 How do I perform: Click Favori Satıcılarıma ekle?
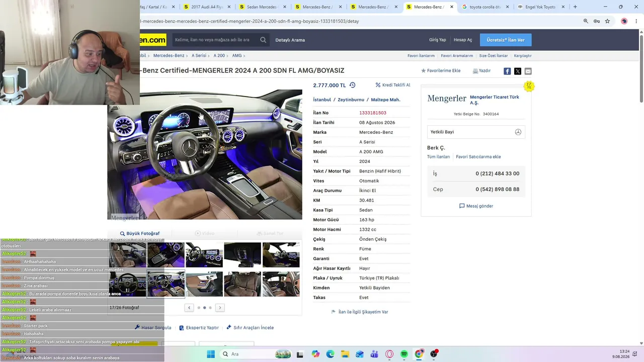[478, 157]
